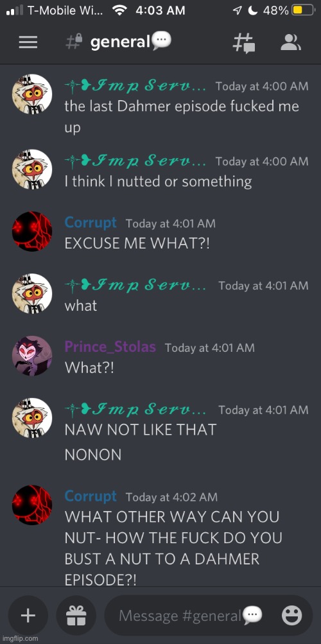Viewport: 321px width, 644px height.
Task: Open Imp Serv avatar on Dahmer message
Action: tap(32, 94)
